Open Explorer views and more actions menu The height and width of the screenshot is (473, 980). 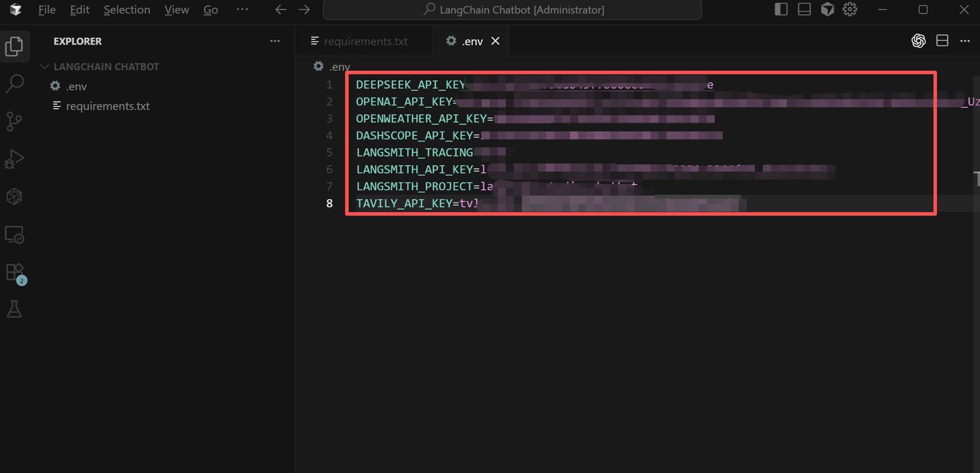point(275,41)
